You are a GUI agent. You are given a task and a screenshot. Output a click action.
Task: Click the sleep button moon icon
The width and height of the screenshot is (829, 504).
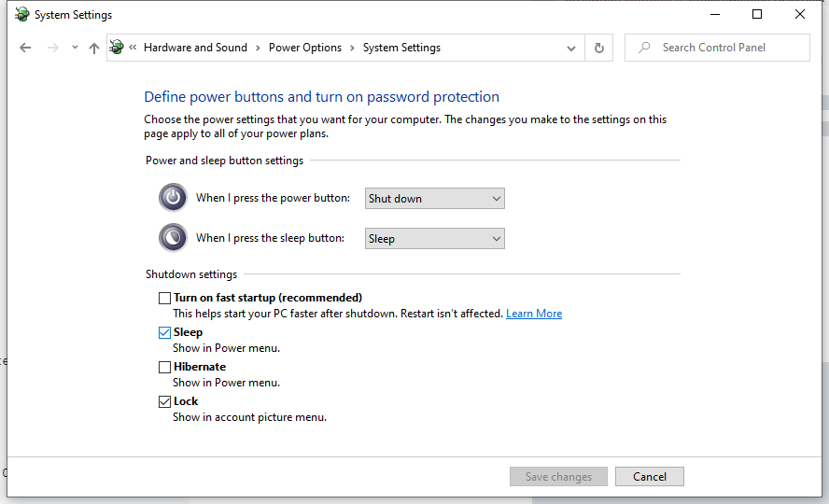click(x=173, y=238)
